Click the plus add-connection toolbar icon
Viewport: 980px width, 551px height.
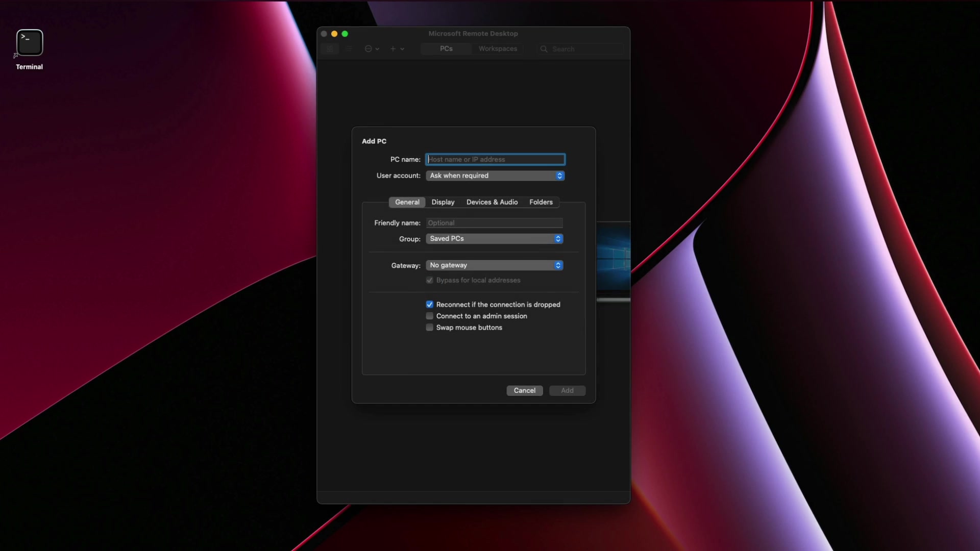[394, 49]
